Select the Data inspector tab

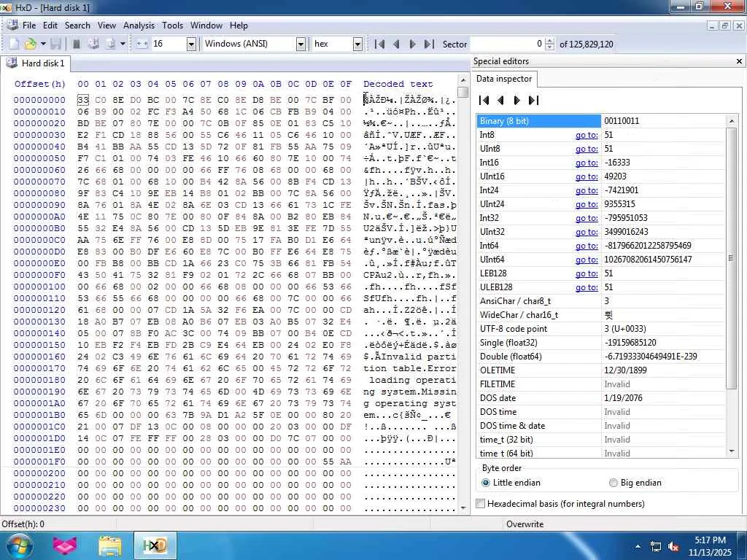click(x=503, y=79)
